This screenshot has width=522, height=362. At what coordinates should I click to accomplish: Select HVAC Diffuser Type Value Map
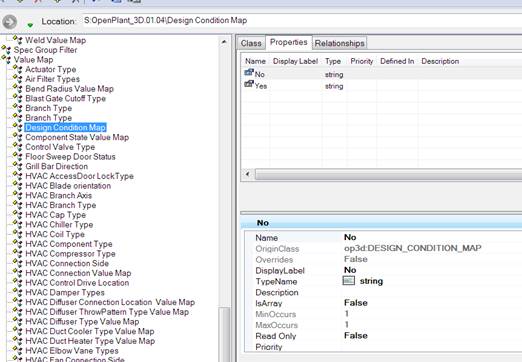pos(82,322)
